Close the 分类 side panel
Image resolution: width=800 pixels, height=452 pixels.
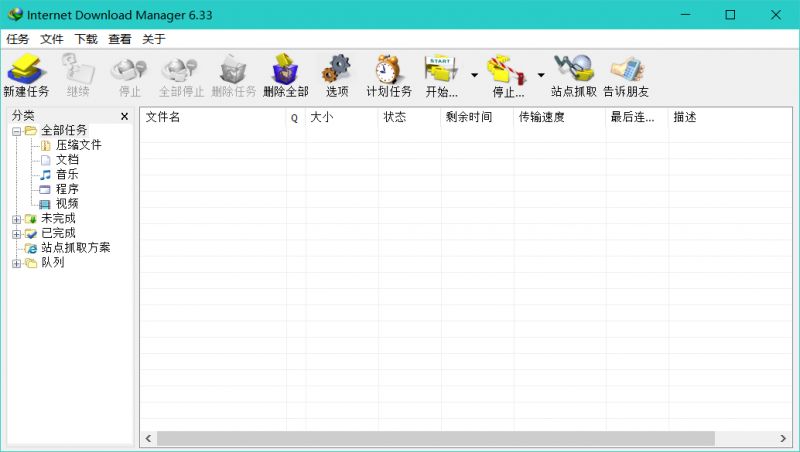tap(124, 116)
